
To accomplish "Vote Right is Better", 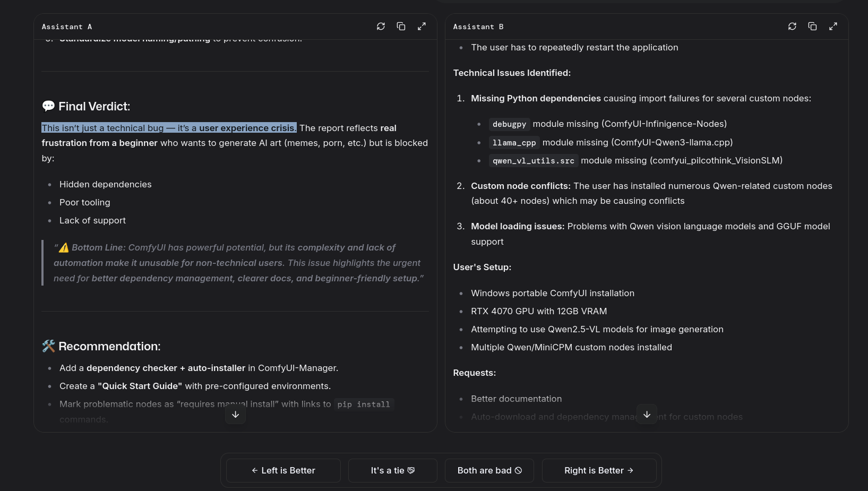I will click(x=599, y=470).
